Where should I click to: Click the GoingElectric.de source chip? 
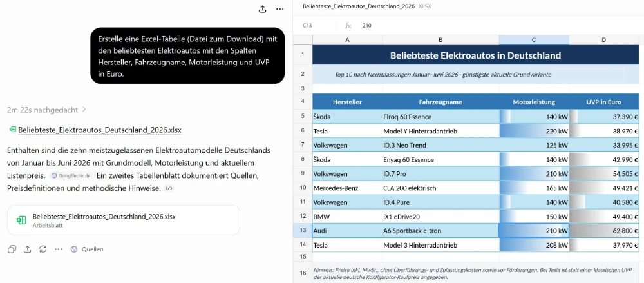pos(70,175)
